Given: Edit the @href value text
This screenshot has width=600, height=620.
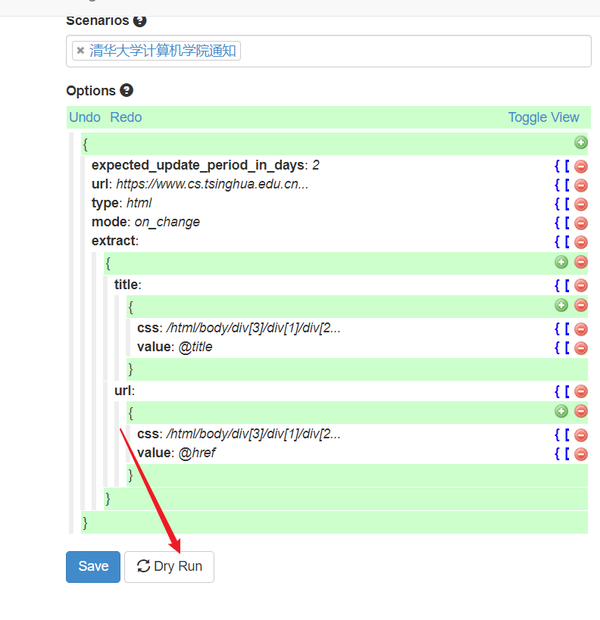Looking at the screenshot, I should 197,453.
